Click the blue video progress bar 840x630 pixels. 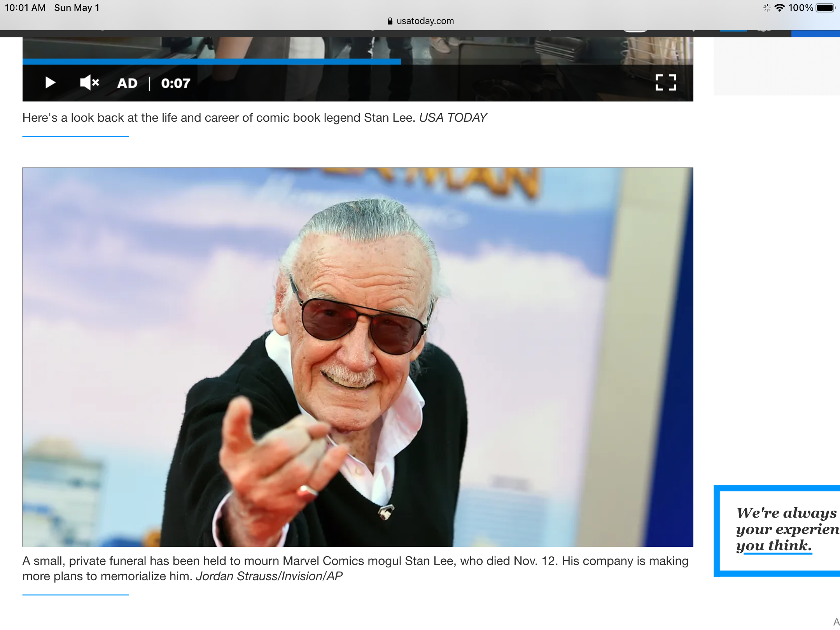tap(212, 61)
